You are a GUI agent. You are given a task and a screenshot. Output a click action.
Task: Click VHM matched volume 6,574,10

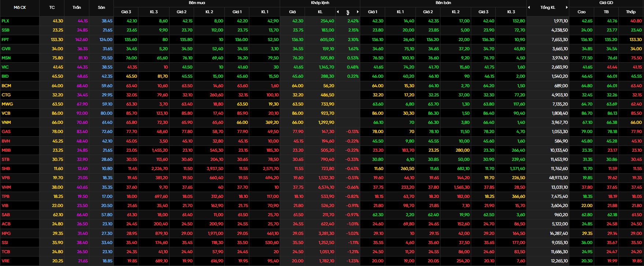tap(326, 187)
